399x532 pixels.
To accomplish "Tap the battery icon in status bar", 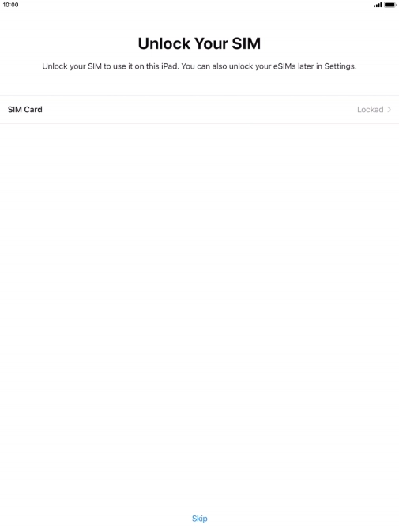I will pos(390,5).
